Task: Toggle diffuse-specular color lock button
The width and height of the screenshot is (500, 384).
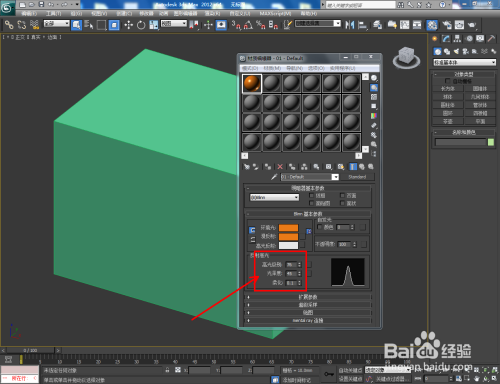Action: click(x=252, y=240)
